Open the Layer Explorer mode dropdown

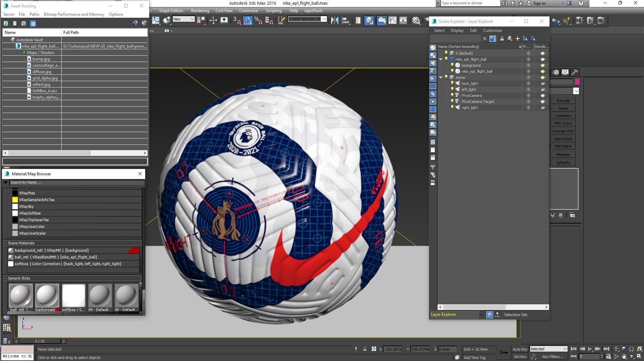tap(481, 315)
